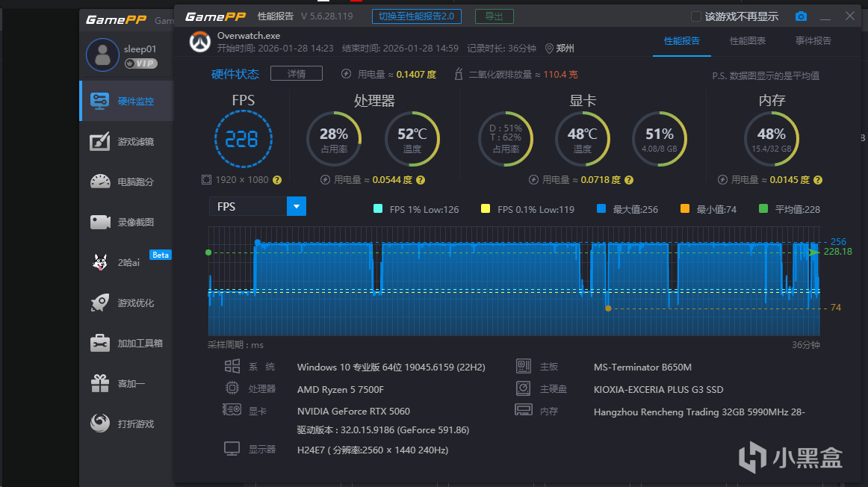Click the help icon after memory 0.0145 度
Screen dimensions: 868x487
coord(818,180)
